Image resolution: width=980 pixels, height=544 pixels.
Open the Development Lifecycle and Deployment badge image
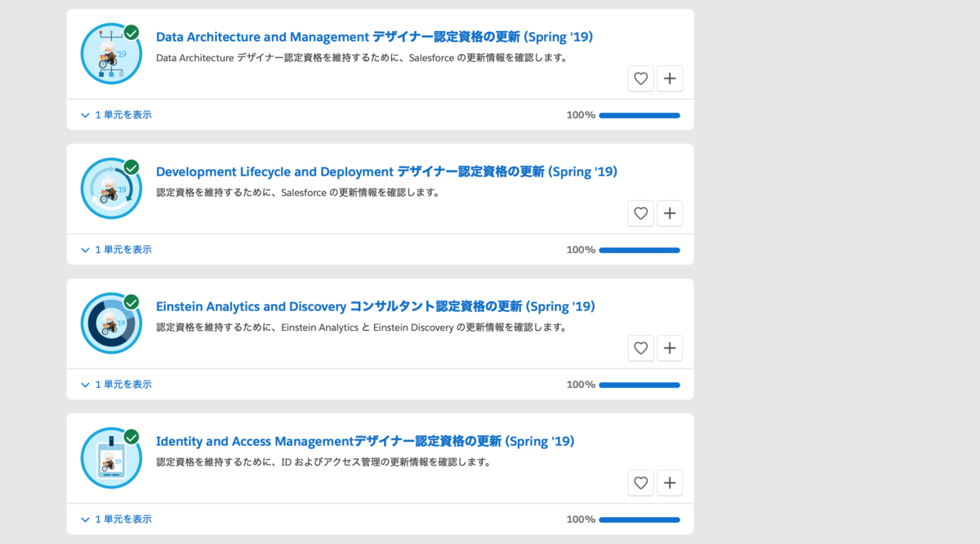[x=111, y=189]
